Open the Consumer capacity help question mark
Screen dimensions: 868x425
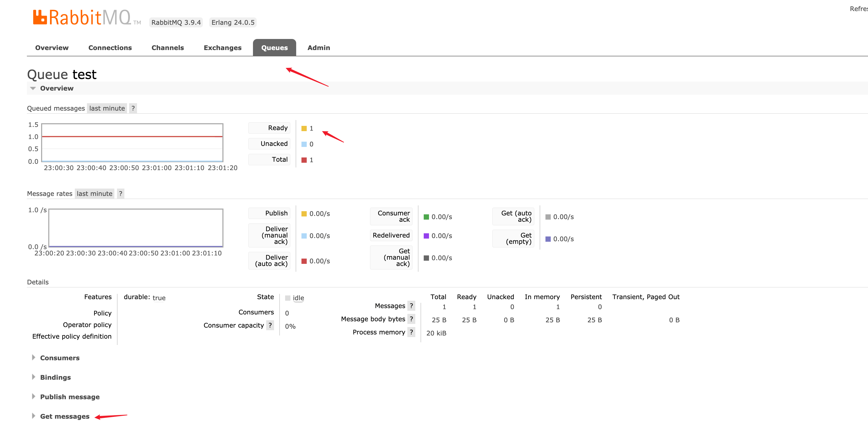270,325
